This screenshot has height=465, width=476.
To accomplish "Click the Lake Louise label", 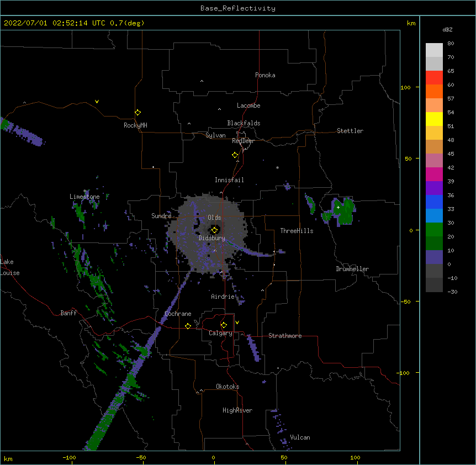I will point(10,267).
